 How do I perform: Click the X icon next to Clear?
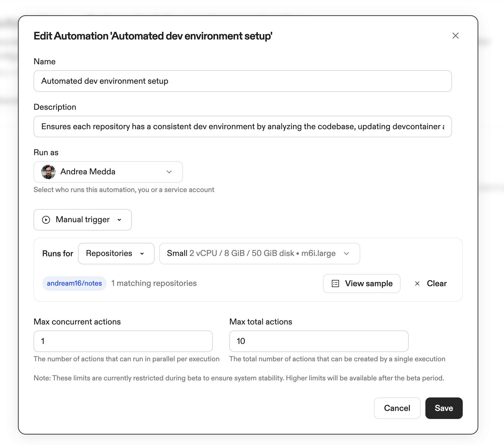coord(417,284)
